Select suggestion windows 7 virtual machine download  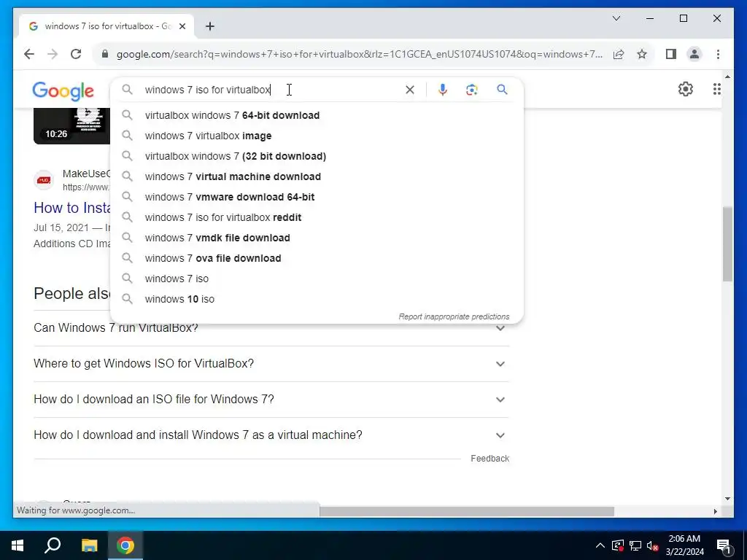[317, 176]
